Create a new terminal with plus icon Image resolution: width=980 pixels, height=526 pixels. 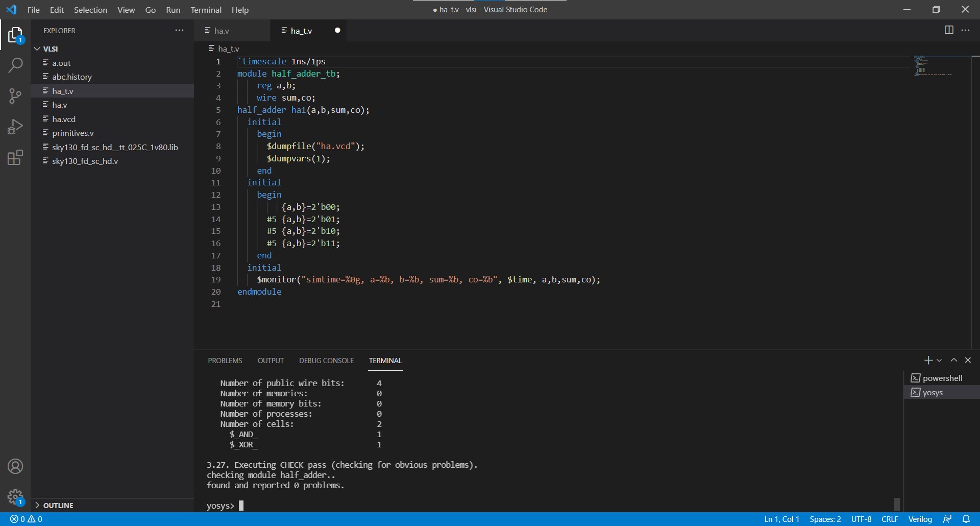[x=928, y=361]
